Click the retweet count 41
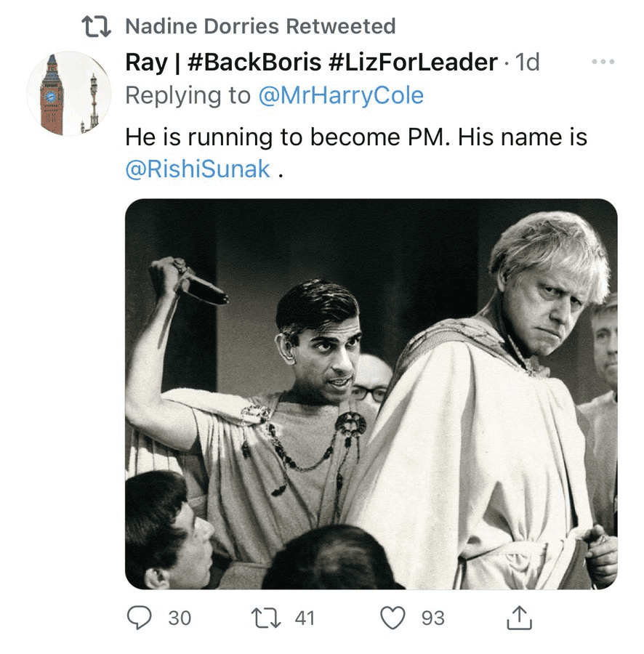Image resolution: width=644 pixels, height=654 pixels. [x=305, y=618]
